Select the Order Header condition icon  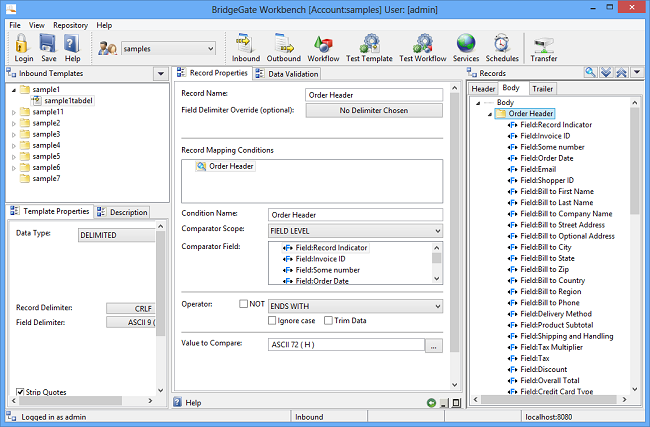[x=201, y=166]
